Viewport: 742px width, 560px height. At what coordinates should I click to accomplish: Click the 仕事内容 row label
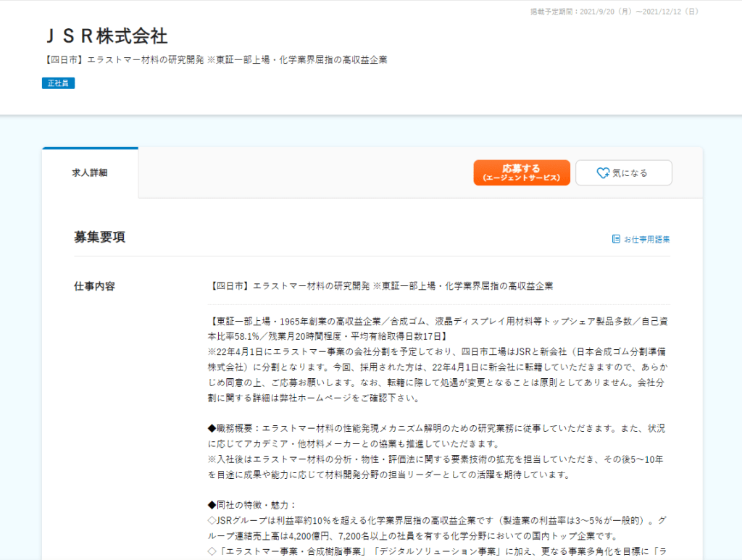[94, 286]
